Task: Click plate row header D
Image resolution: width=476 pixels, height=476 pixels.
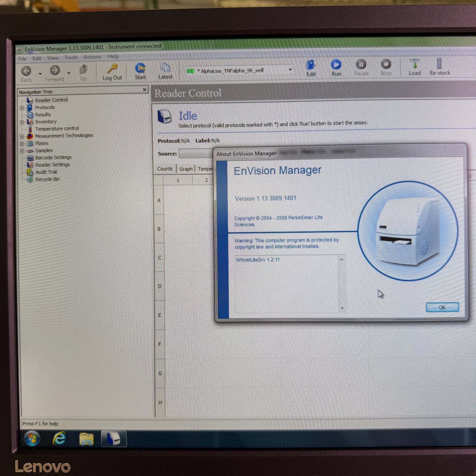Action: click(x=160, y=286)
